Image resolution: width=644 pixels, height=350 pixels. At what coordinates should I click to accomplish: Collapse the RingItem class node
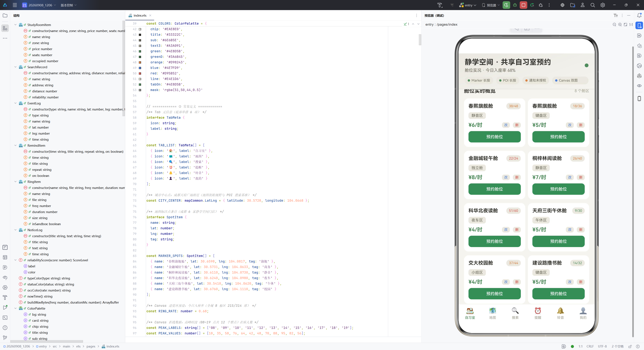pyautogui.click(x=15, y=182)
